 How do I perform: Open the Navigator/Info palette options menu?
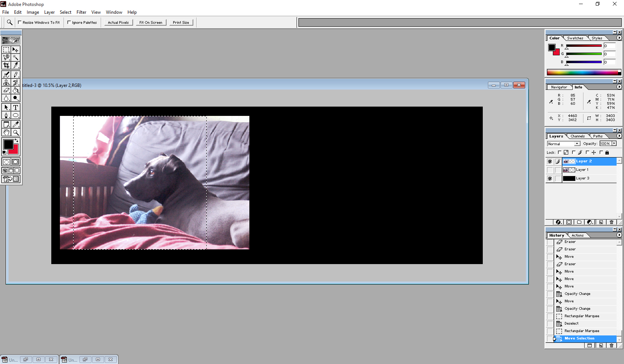619,87
